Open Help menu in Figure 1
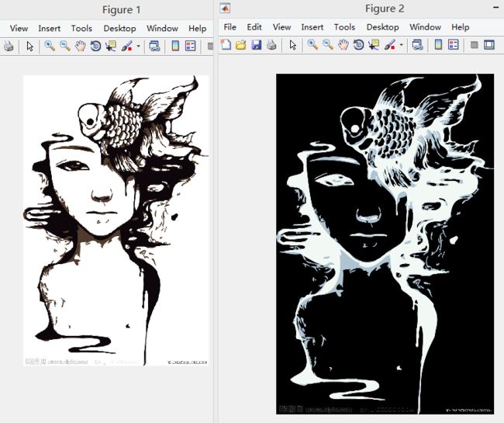This screenshot has height=423, width=504. pos(198,29)
